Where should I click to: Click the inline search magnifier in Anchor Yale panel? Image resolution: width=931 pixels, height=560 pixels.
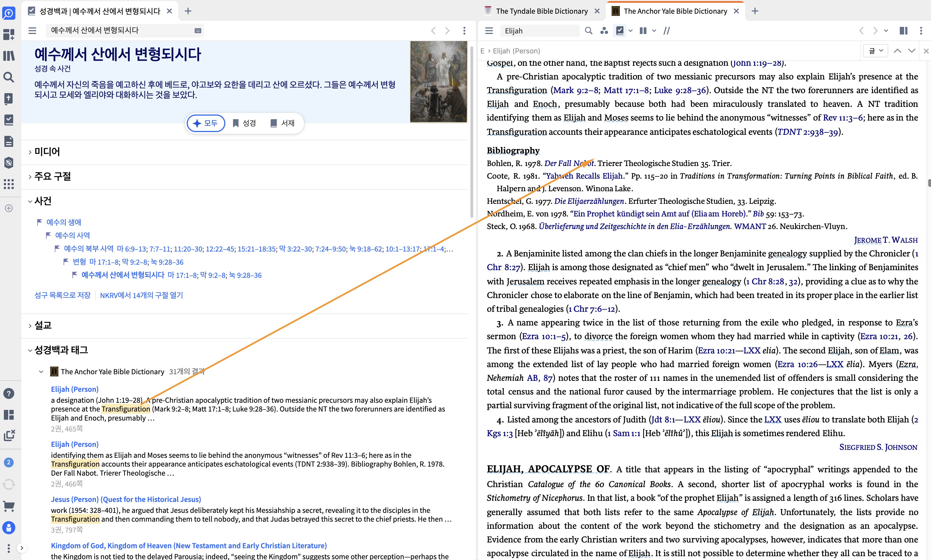point(589,31)
